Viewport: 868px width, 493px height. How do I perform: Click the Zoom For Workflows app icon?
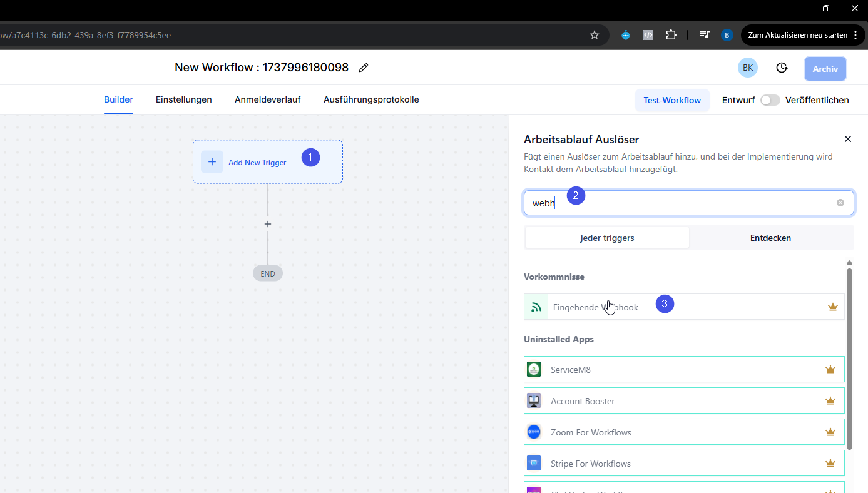[x=534, y=432]
